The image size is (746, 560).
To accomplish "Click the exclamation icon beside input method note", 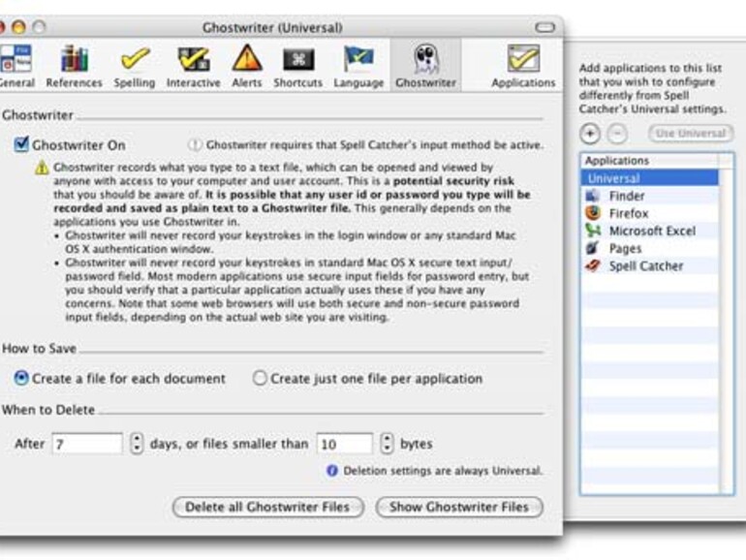I will 195,144.
